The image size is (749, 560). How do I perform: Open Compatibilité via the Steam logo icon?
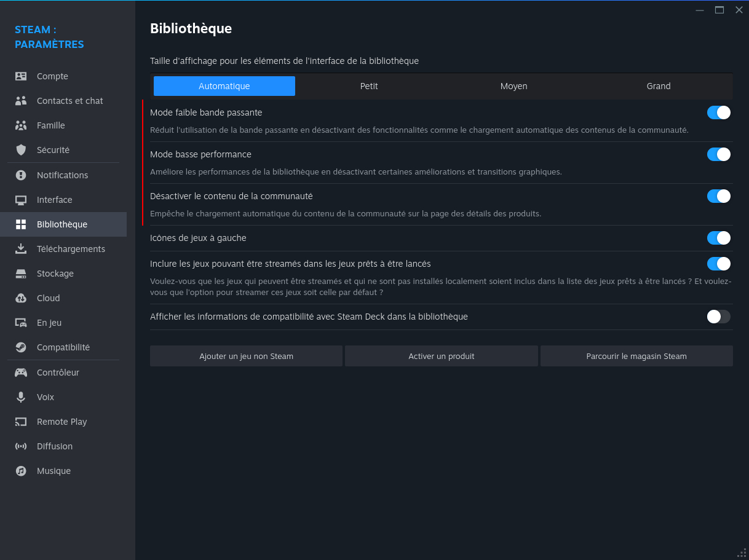(21, 347)
